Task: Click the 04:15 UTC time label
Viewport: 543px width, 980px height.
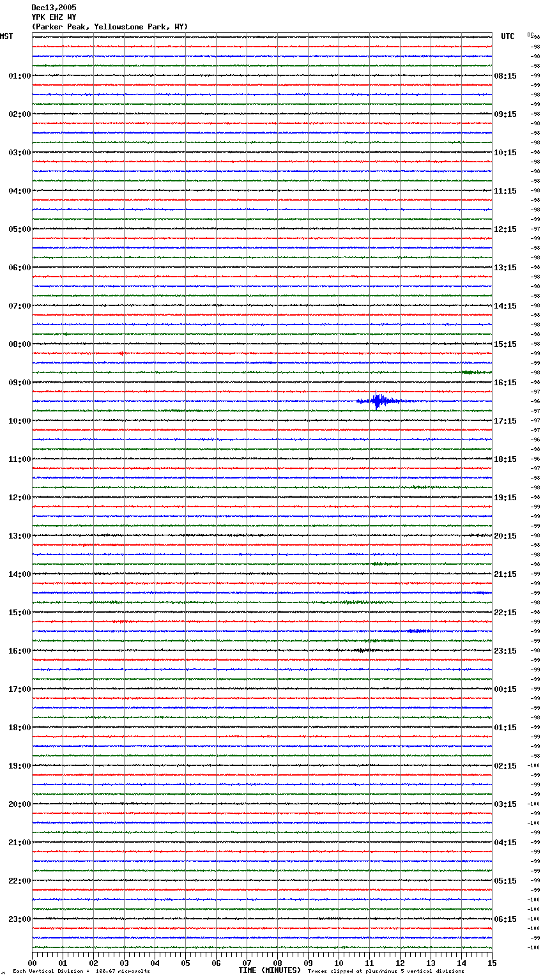Action: (x=505, y=843)
